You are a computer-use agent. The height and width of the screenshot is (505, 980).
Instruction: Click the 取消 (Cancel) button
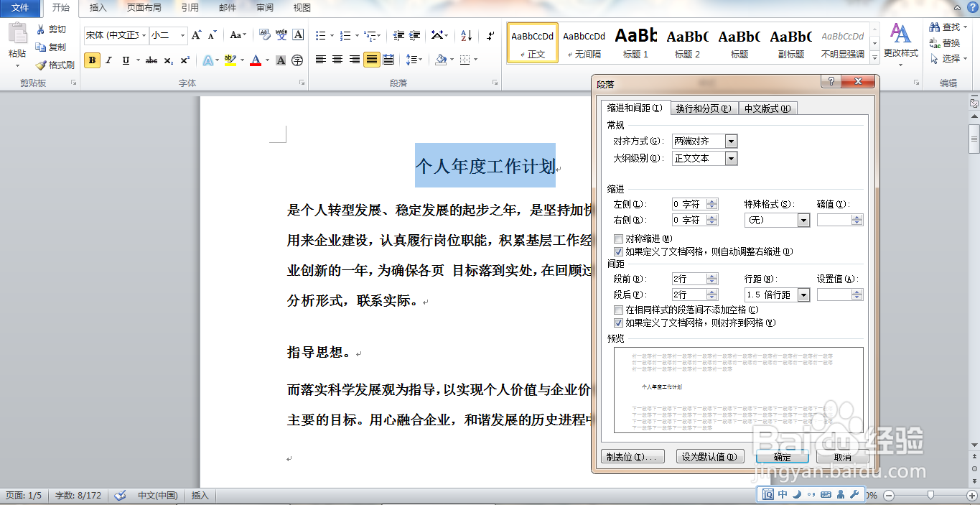click(x=842, y=457)
